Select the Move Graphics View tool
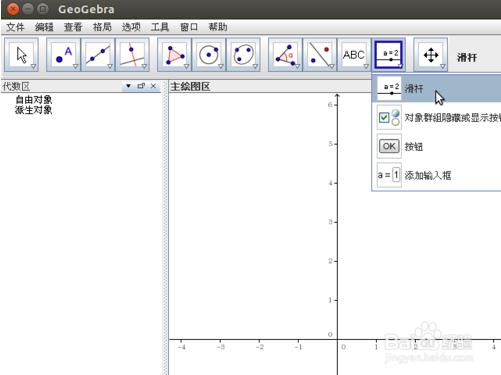 point(430,54)
